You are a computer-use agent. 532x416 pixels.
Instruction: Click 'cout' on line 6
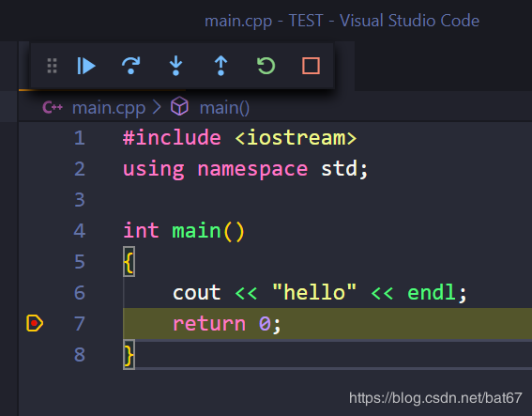(197, 293)
